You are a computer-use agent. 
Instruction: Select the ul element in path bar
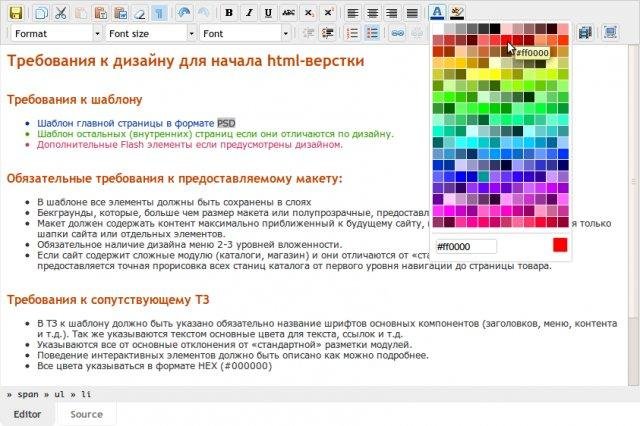60,394
